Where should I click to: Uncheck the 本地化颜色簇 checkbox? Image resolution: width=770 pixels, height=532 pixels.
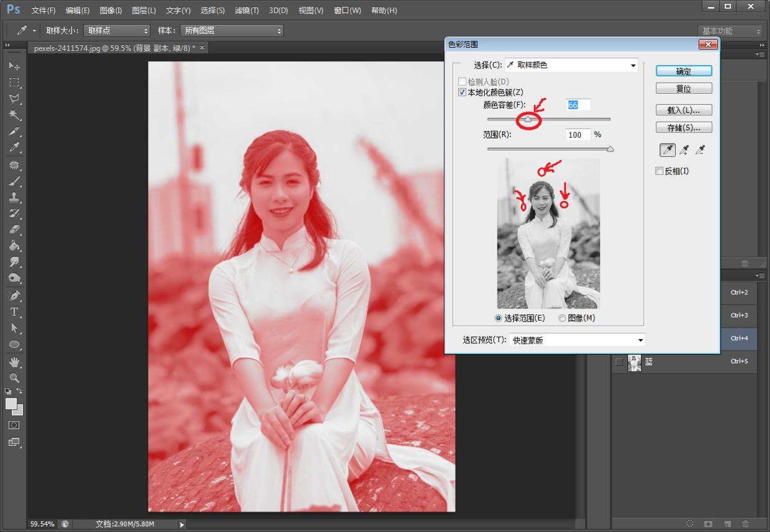(x=462, y=92)
